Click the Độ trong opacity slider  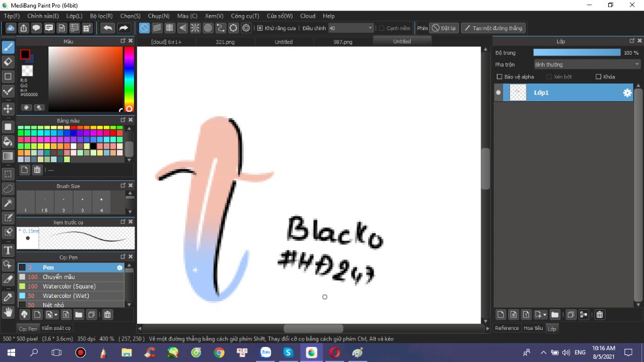click(577, 53)
